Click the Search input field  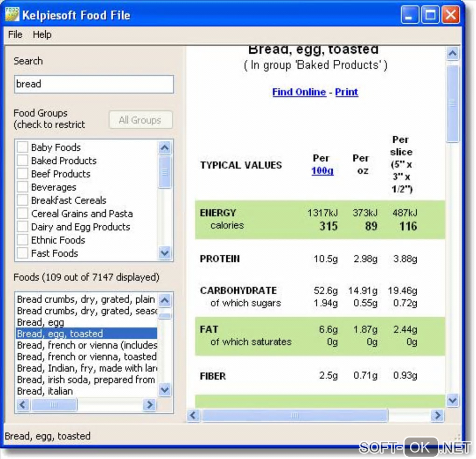pos(94,84)
